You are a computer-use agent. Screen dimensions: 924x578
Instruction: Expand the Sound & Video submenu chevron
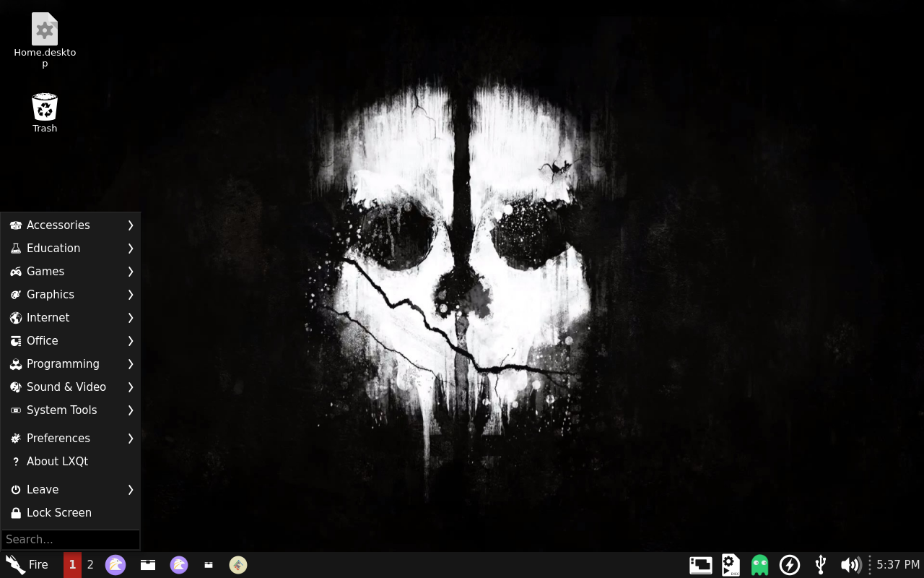(131, 387)
